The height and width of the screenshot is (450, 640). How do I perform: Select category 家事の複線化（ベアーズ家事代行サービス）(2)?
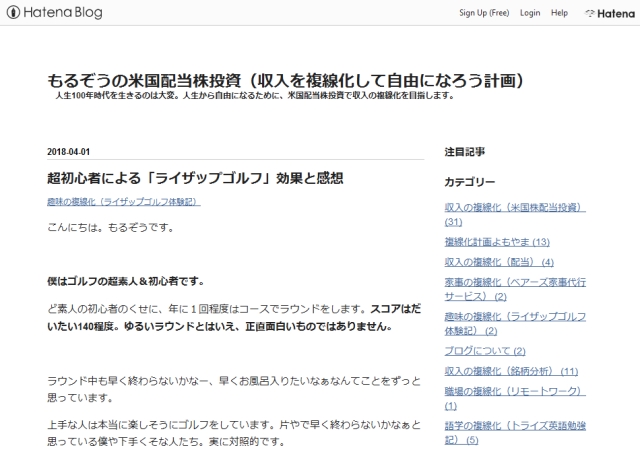tap(515, 289)
